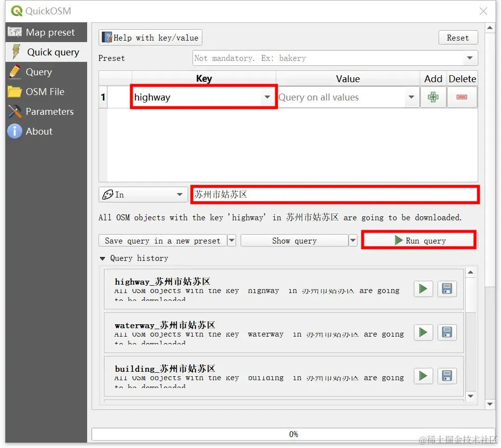Open the About tab
The height and width of the screenshot is (448, 501).
[x=46, y=131]
